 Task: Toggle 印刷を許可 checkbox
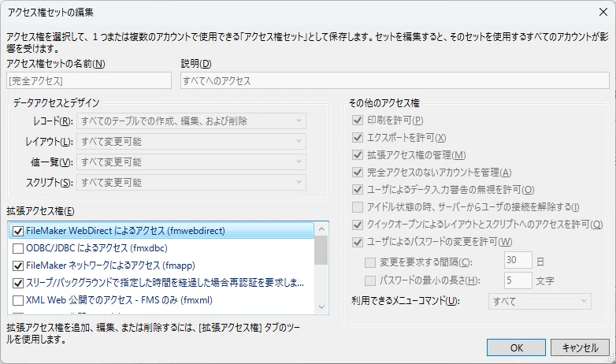coord(358,121)
